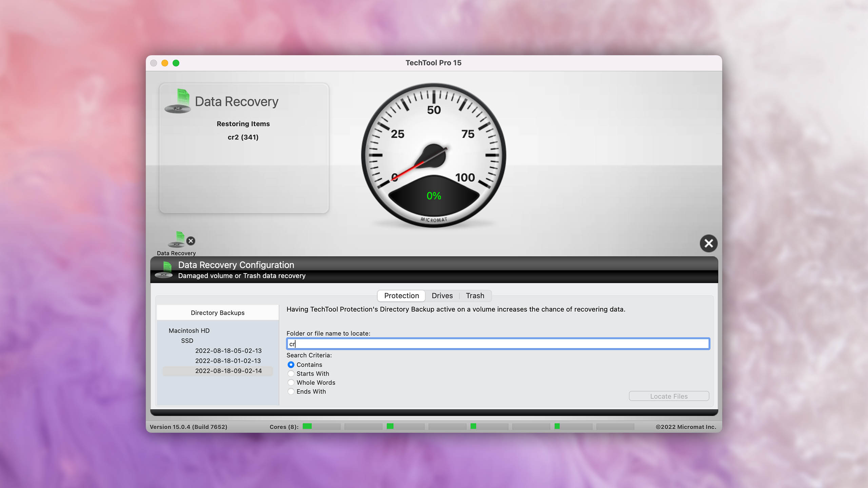Click the Locate Files button

tap(669, 396)
